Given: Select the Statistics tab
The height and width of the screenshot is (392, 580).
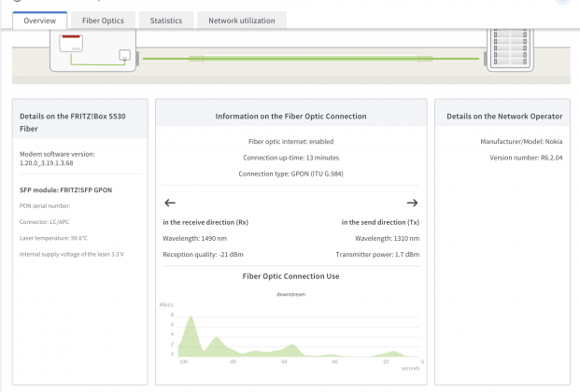Looking at the screenshot, I should pos(166,20).
